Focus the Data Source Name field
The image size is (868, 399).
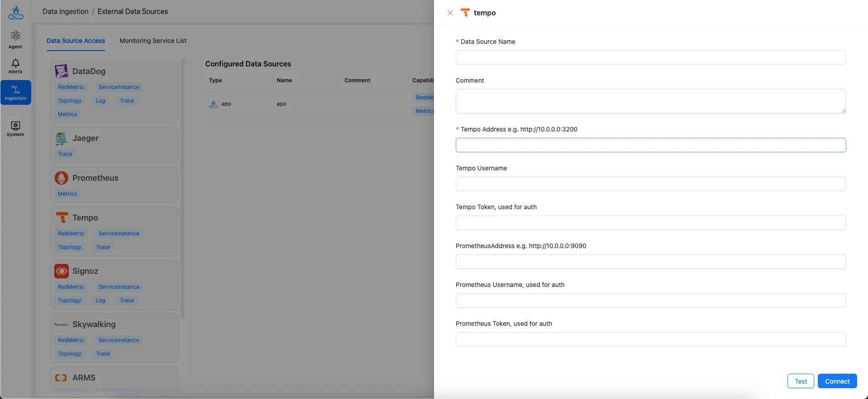click(651, 57)
